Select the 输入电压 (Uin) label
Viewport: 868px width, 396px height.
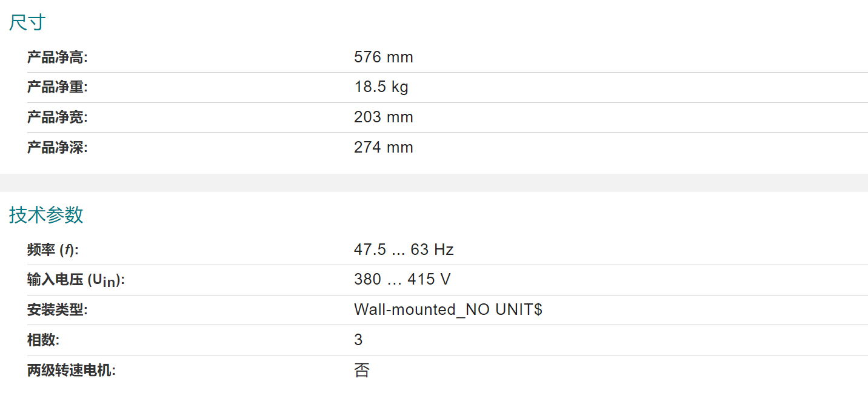(x=76, y=280)
